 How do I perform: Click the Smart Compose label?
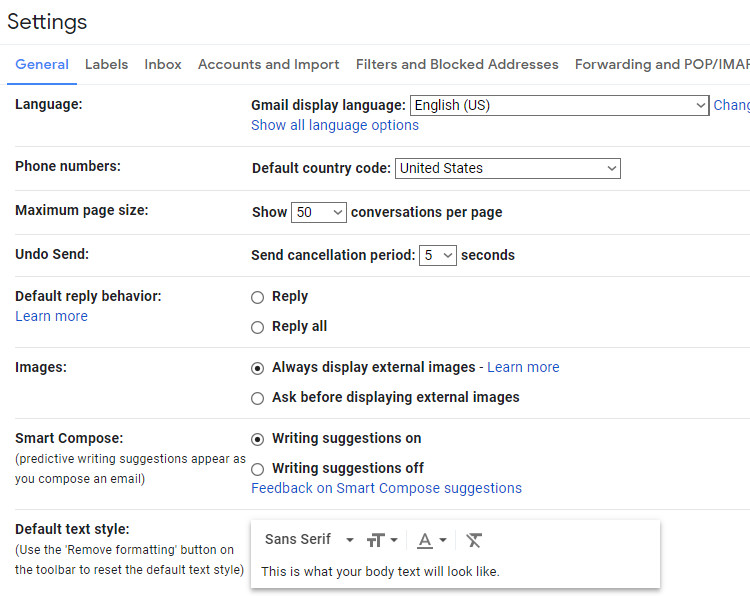(x=69, y=438)
